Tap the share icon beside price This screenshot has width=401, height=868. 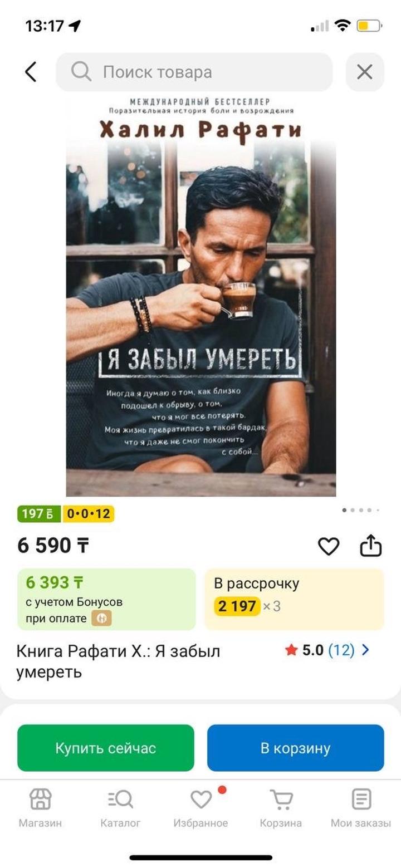pyautogui.click(x=371, y=546)
